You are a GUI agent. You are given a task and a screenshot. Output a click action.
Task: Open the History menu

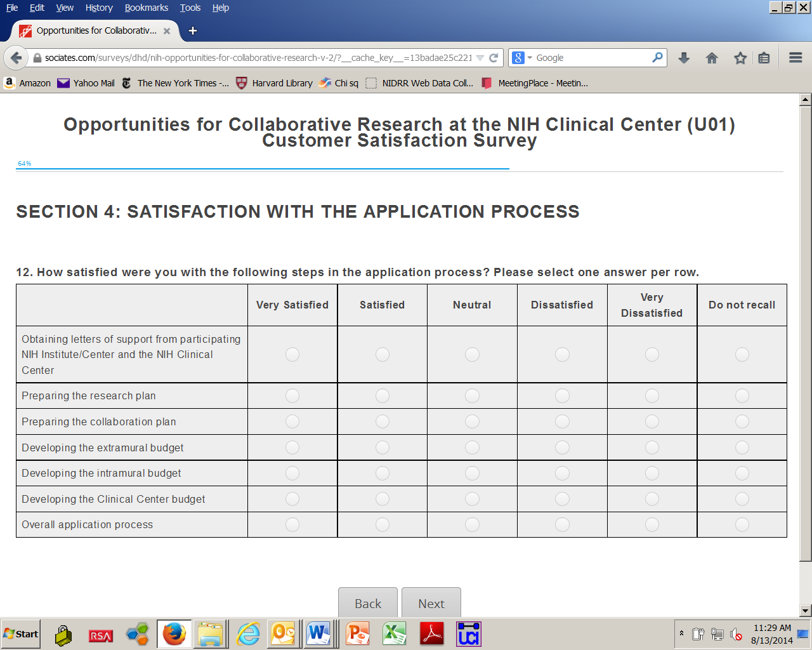[98, 8]
